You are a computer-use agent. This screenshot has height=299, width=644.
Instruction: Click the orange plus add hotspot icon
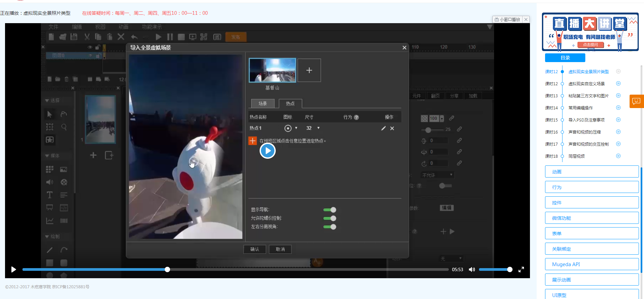253,141
